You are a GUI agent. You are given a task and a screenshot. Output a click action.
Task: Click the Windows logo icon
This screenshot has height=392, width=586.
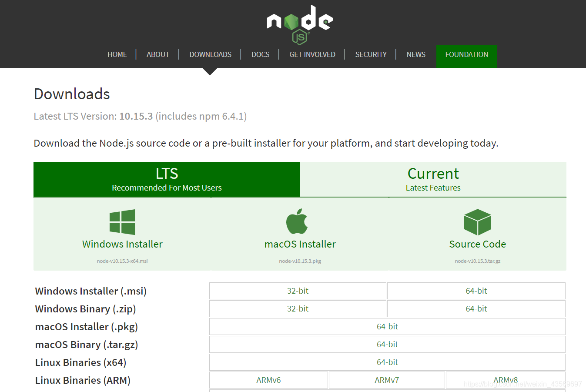pyautogui.click(x=122, y=222)
